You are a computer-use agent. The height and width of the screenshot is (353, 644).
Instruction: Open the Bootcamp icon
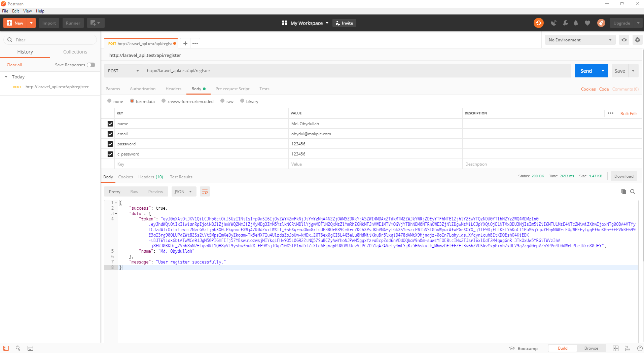(x=512, y=348)
